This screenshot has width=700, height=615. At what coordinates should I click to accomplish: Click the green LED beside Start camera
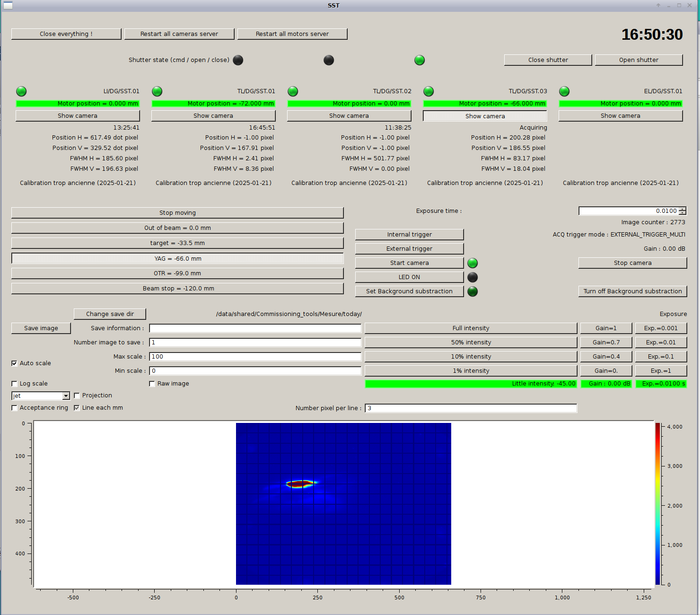[472, 263]
